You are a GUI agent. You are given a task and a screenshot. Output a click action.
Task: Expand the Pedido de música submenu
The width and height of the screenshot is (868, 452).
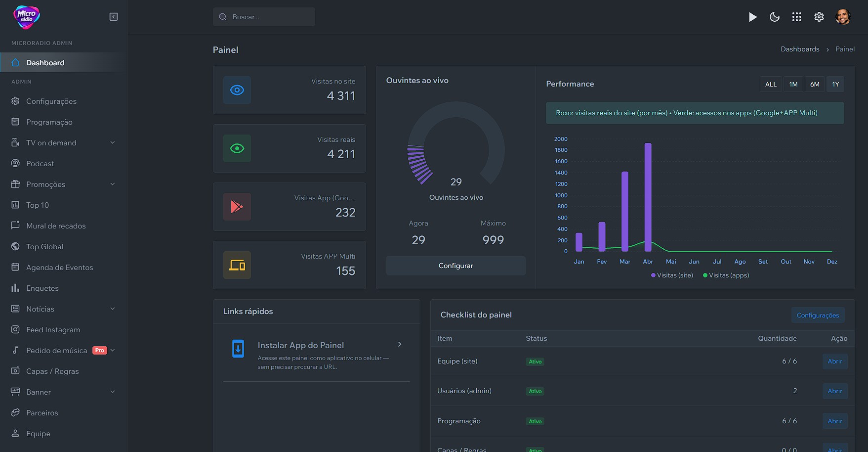point(113,350)
